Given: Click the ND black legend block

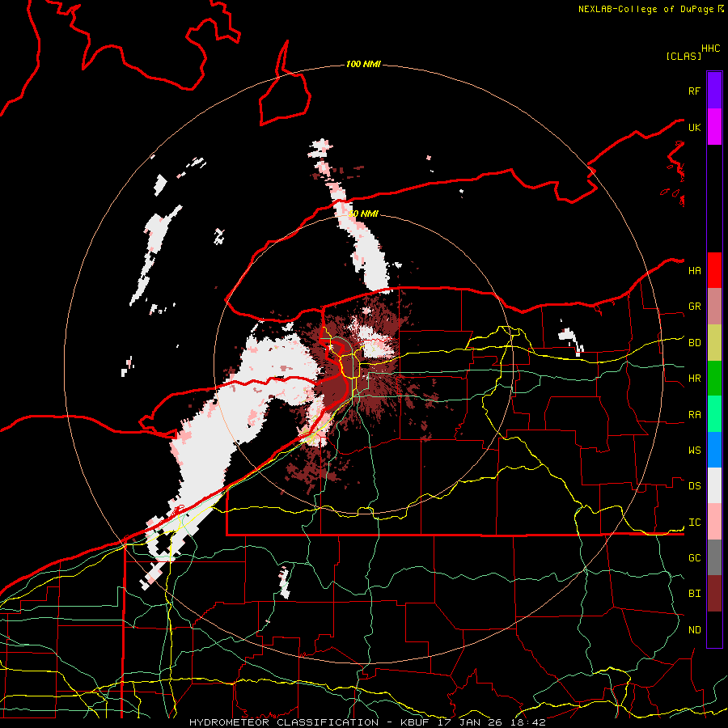Looking at the screenshot, I should click(714, 629).
